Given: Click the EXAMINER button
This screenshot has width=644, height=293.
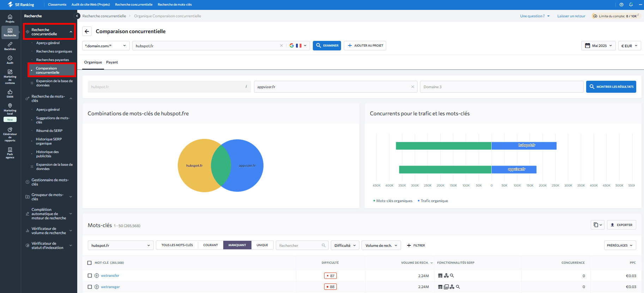Looking at the screenshot, I should [x=327, y=45].
